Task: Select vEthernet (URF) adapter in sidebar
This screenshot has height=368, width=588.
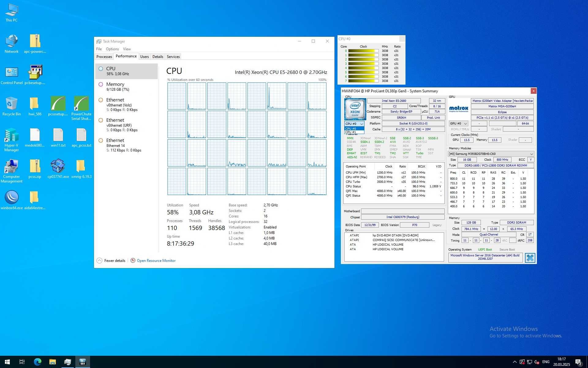Action: (x=126, y=125)
